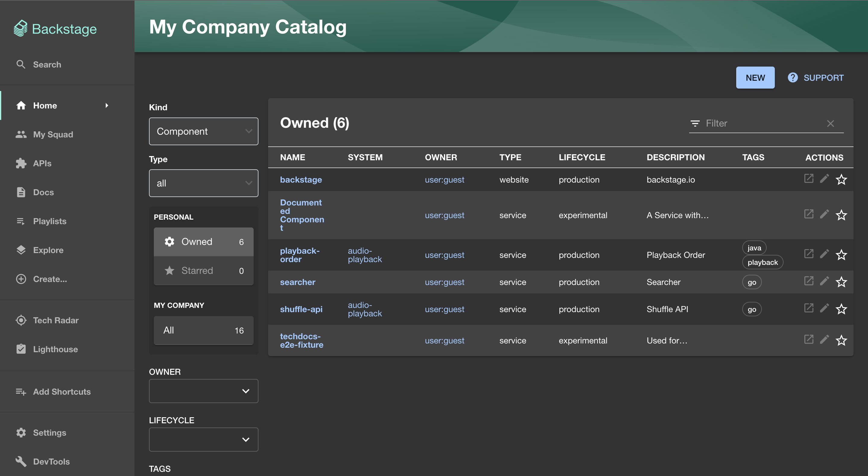
Task: Toggle the Starred items filter
Action: (x=204, y=270)
